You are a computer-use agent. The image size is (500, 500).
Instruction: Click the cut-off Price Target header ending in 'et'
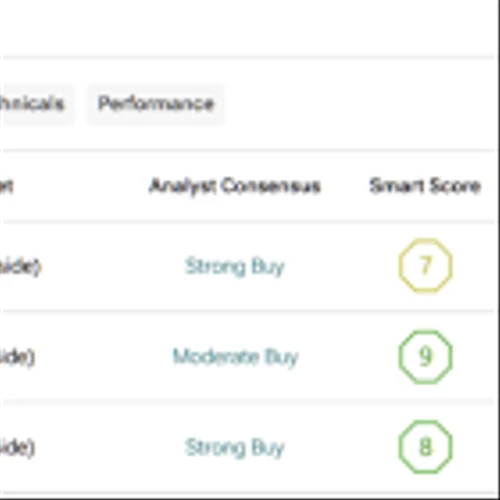[6, 186]
